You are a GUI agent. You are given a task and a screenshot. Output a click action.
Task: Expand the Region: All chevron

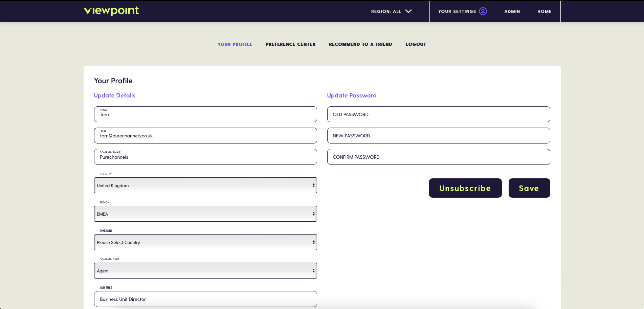click(x=408, y=11)
